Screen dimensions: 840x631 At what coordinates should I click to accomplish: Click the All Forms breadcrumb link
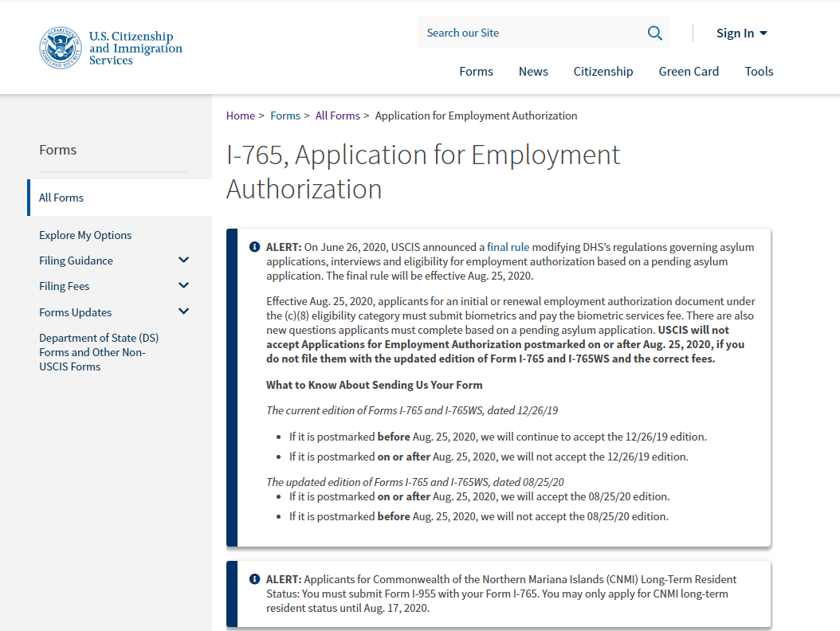click(337, 116)
